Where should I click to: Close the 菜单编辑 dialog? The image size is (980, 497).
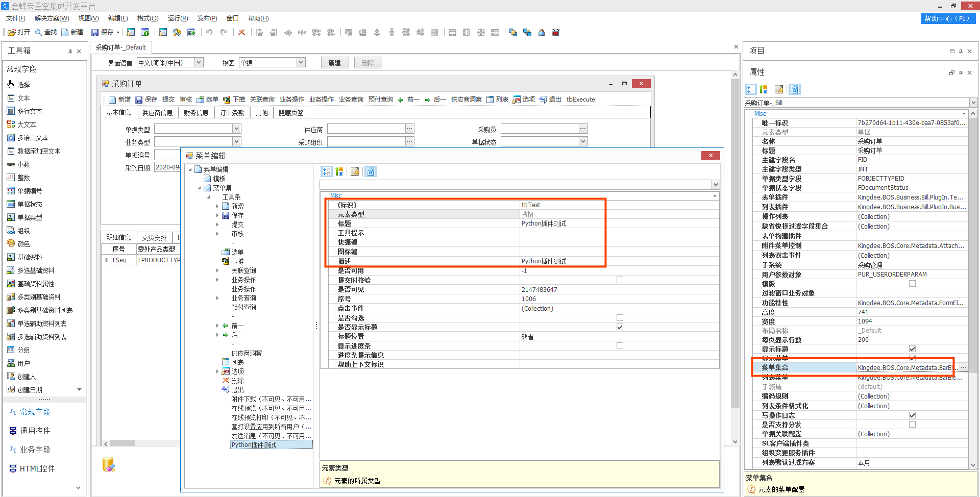pos(710,156)
